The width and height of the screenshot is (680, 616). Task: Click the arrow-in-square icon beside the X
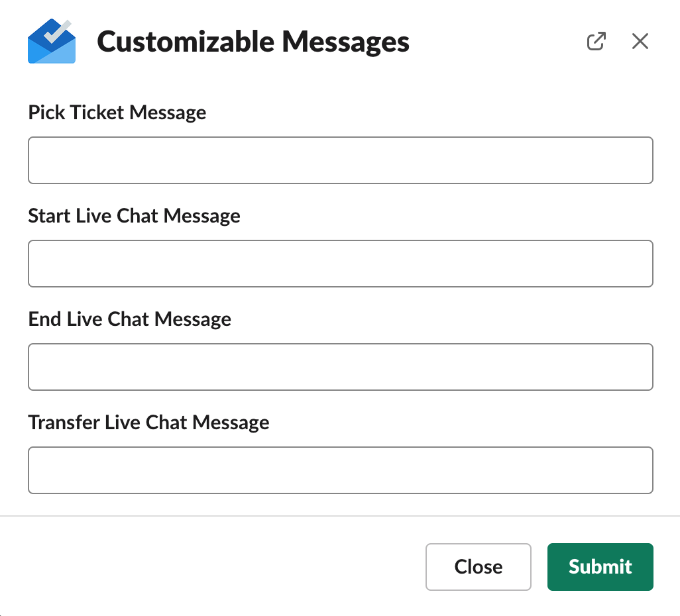[596, 41]
